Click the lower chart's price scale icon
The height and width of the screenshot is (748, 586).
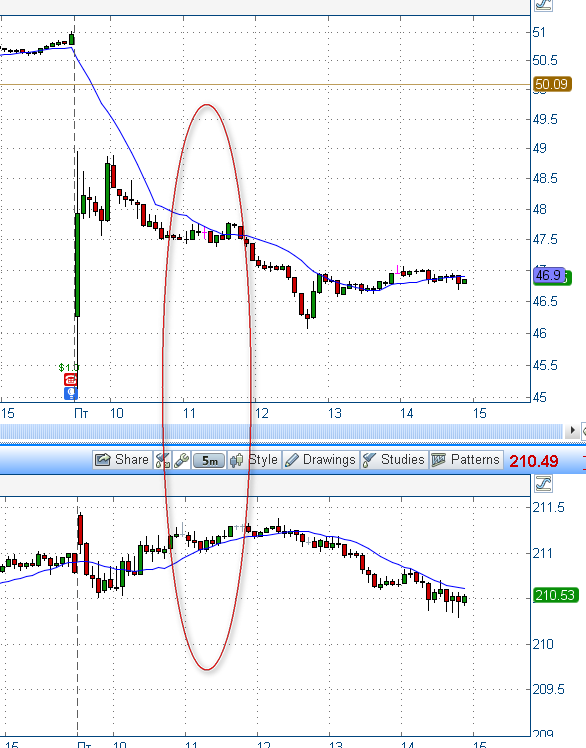[544, 484]
